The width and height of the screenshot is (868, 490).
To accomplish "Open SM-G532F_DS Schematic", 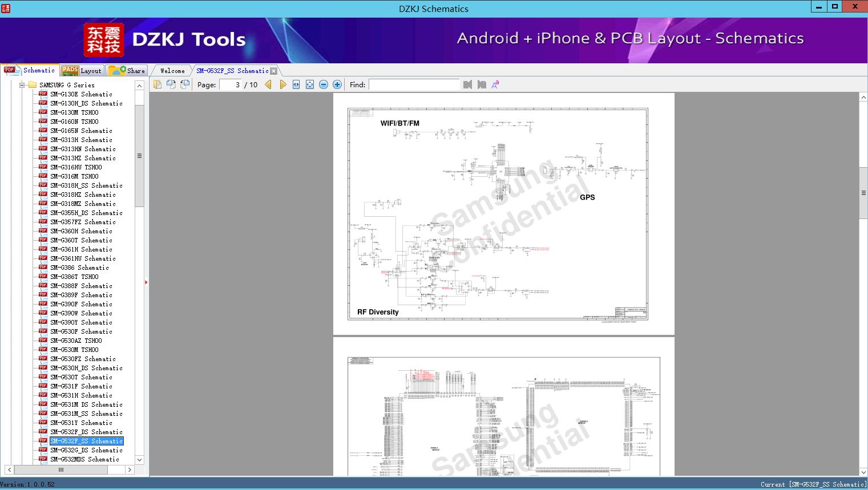I will coord(86,432).
